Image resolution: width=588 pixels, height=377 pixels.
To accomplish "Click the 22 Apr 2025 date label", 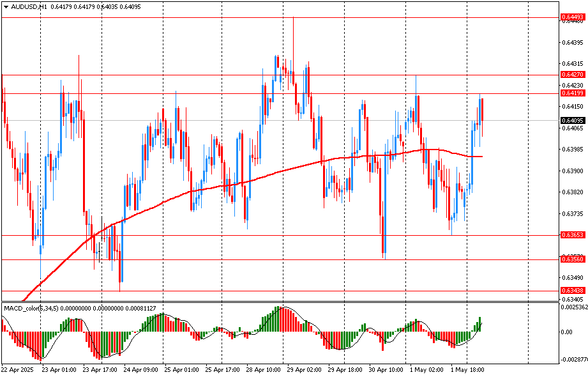I will (17, 370).
